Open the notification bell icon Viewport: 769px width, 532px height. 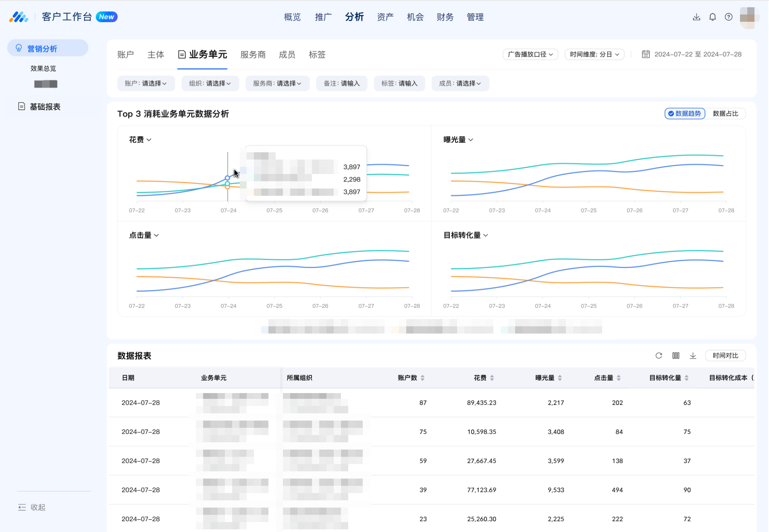pyautogui.click(x=712, y=17)
